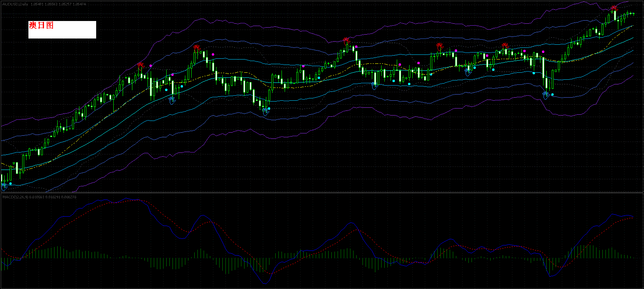This screenshot has height=289, width=644.
Task: Select the third blue hand buy signal from left
Action: pos(266,111)
